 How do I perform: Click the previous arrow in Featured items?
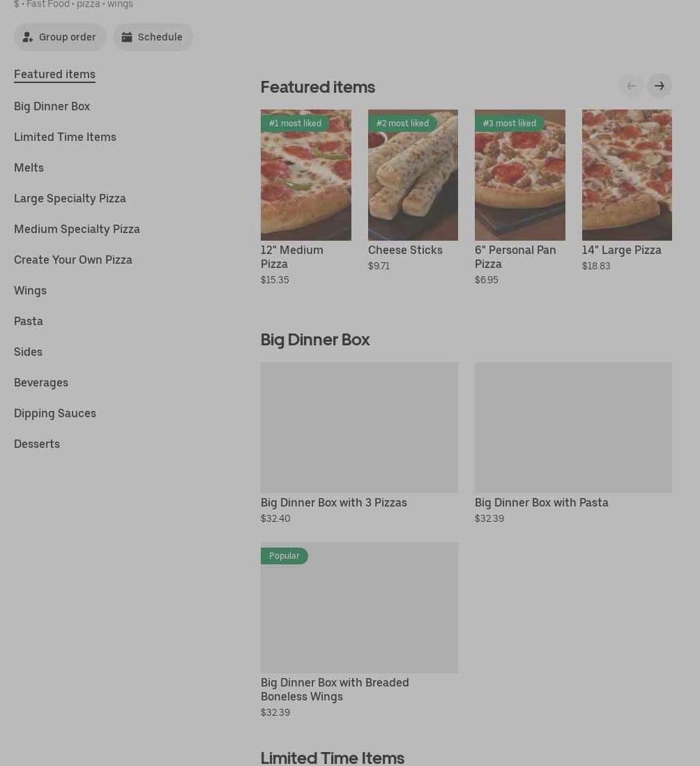click(x=631, y=86)
